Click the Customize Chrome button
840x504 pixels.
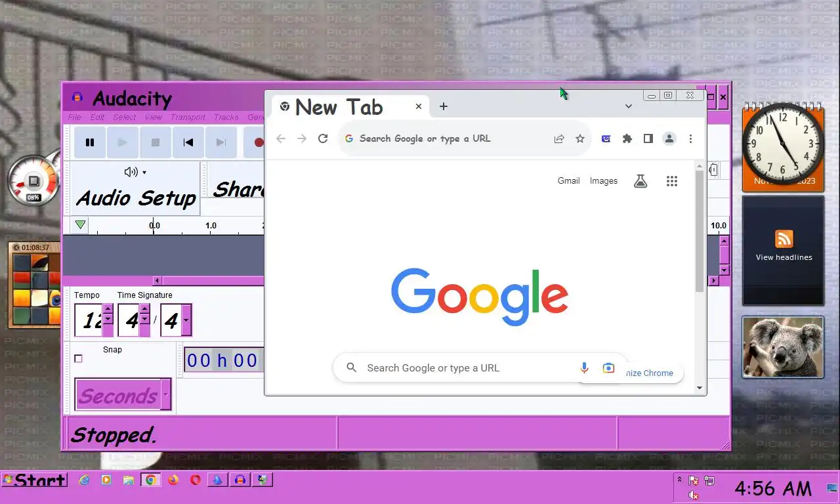pyautogui.click(x=650, y=373)
